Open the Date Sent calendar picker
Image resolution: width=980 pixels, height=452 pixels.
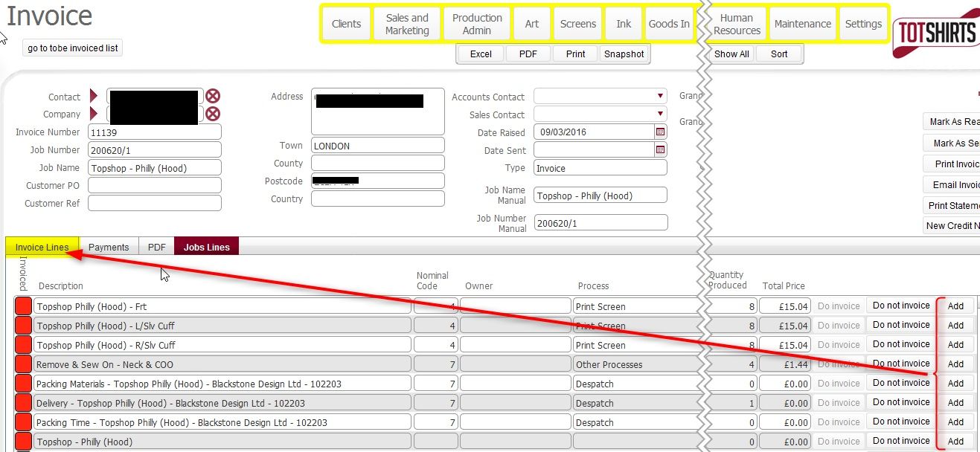pos(660,150)
